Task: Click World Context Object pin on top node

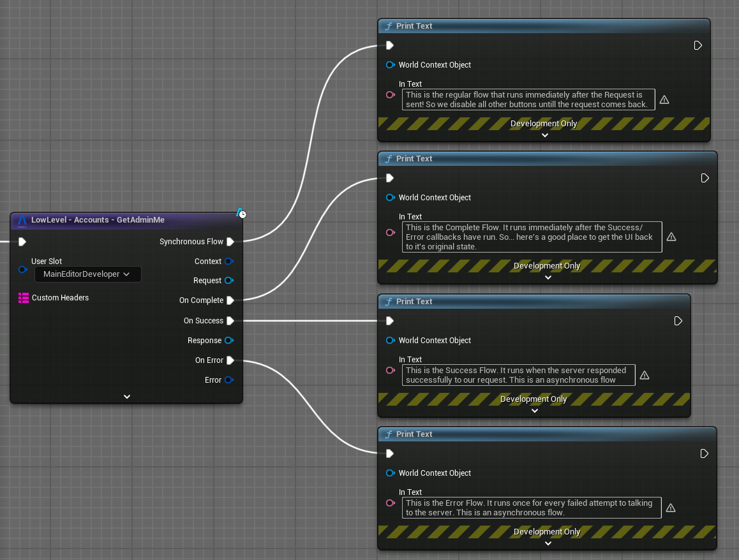Action: (391, 65)
